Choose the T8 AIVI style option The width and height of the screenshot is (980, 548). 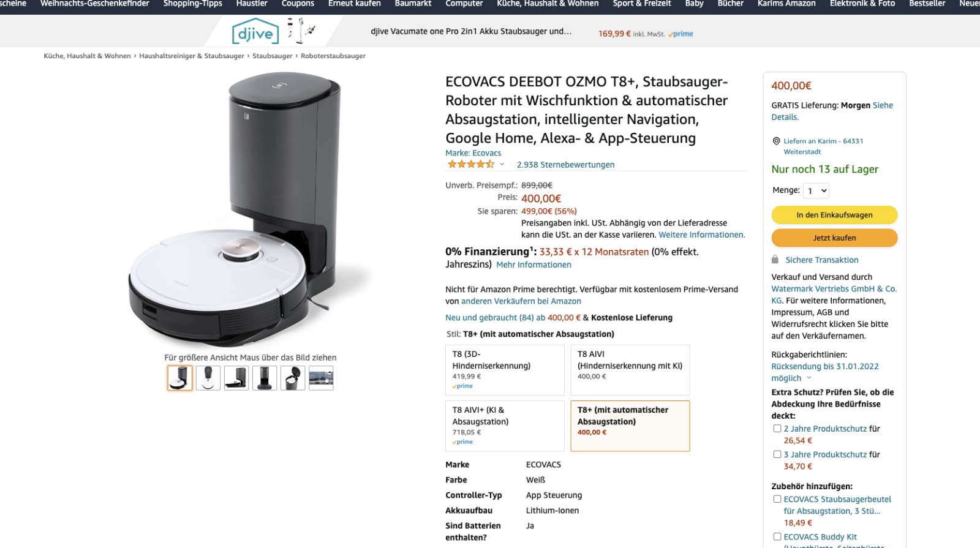630,370
